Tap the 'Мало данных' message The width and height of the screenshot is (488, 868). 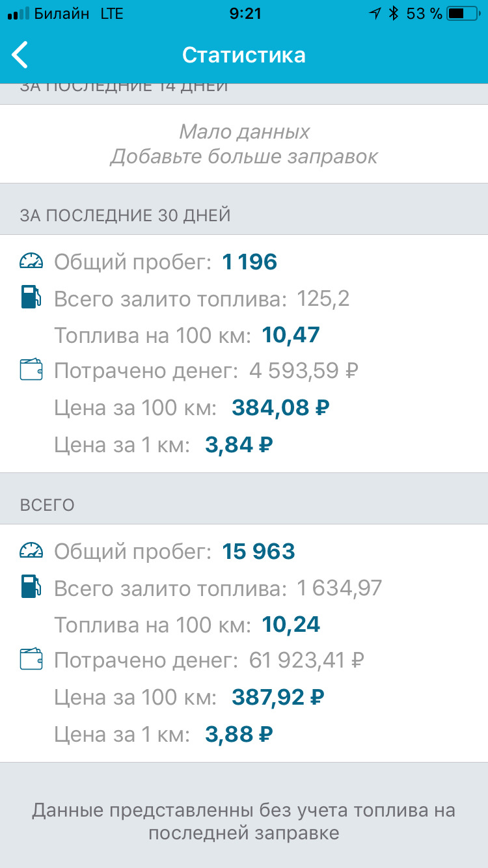pos(244,132)
